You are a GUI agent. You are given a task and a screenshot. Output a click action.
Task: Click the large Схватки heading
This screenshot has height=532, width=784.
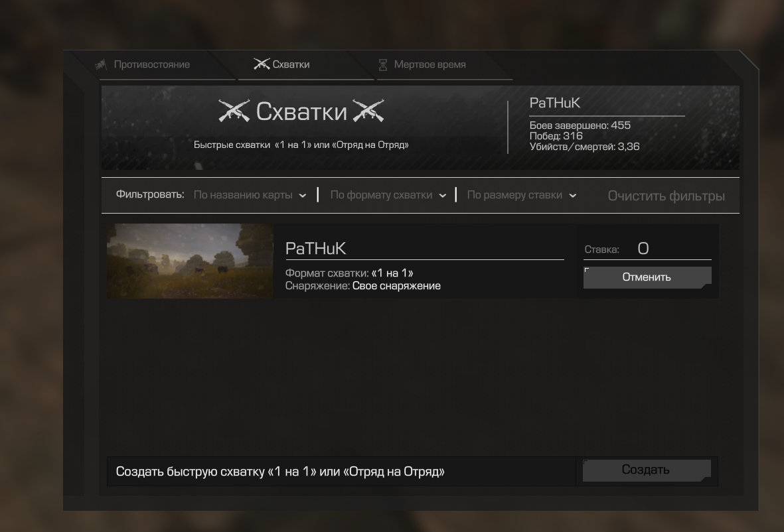pos(301,111)
